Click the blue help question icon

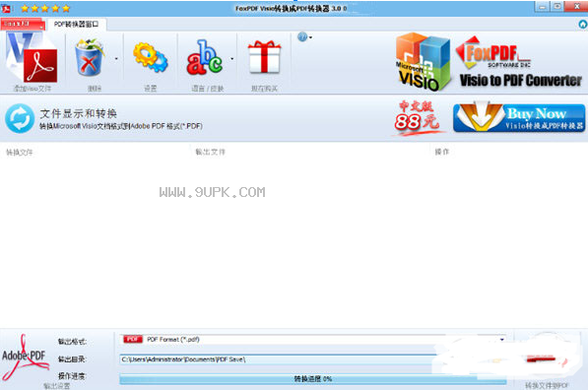point(302,36)
